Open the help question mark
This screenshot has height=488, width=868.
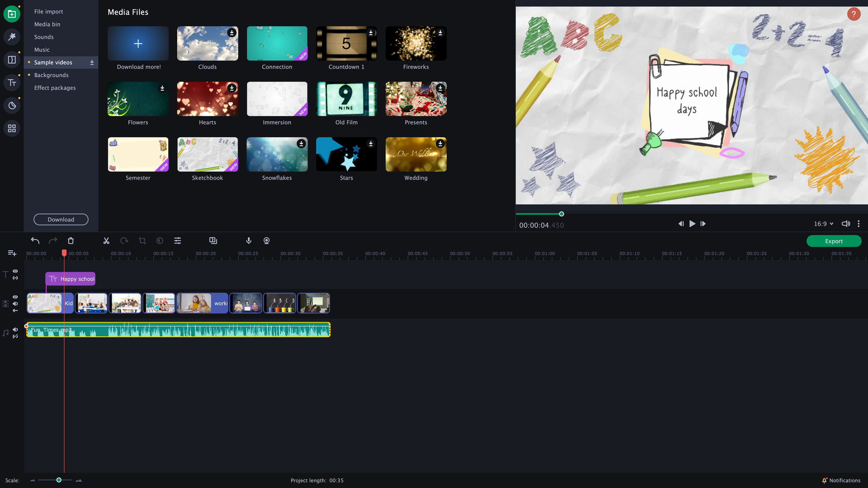(x=853, y=14)
